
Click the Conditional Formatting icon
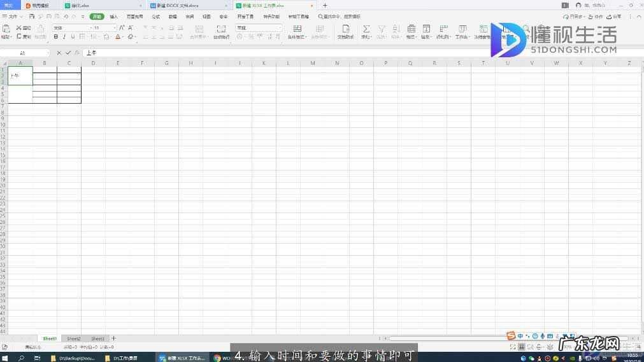coord(297,29)
